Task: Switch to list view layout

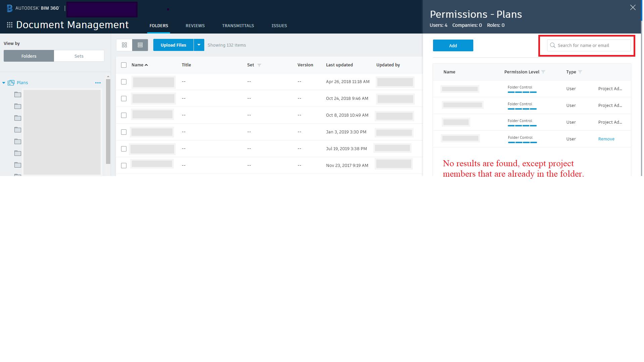Action: [140, 45]
